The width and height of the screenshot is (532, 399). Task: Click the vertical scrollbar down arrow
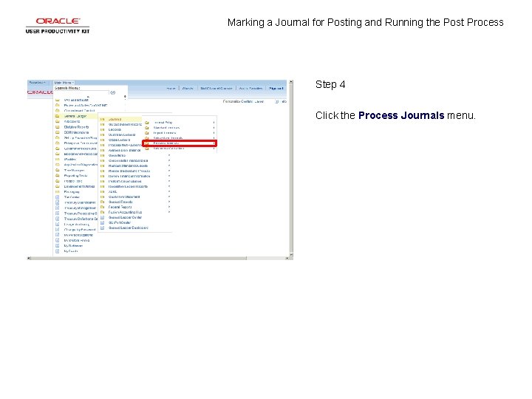[291, 254]
